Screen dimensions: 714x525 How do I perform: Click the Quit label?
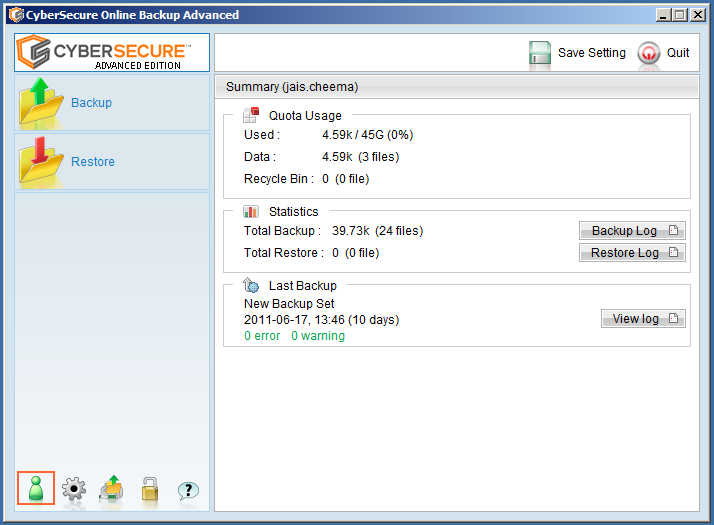678,53
